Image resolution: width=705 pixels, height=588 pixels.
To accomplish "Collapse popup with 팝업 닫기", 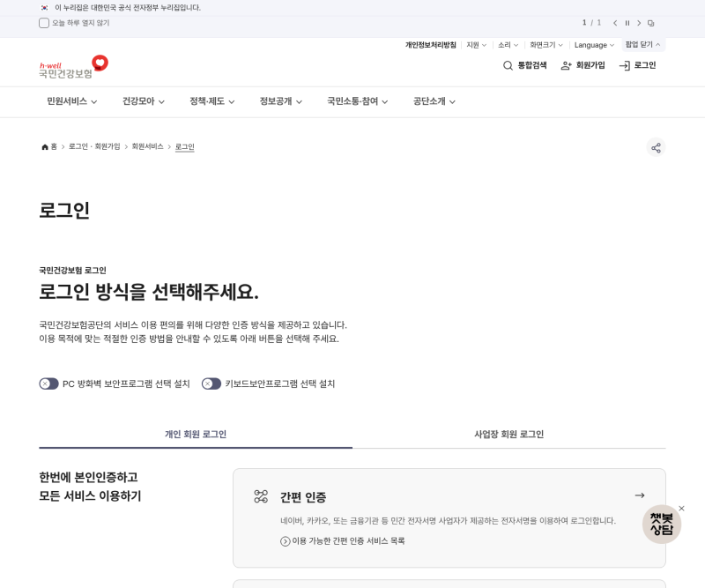I will pos(643,45).
